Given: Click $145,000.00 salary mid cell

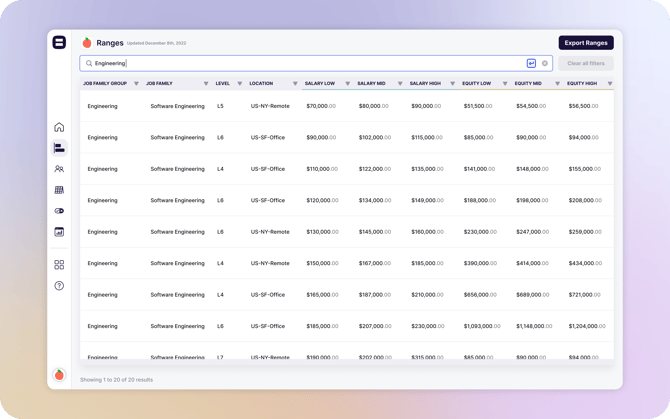Looking at the screenshot, I should pyautogui.click(x=375, y=232).
